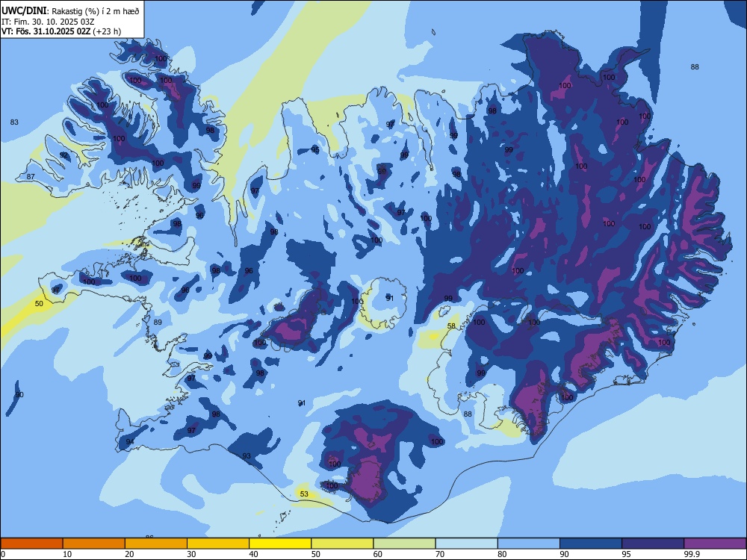Click the '30' tick label on the color scale
Screen dimensions: 747x560
tap(191, 554)
